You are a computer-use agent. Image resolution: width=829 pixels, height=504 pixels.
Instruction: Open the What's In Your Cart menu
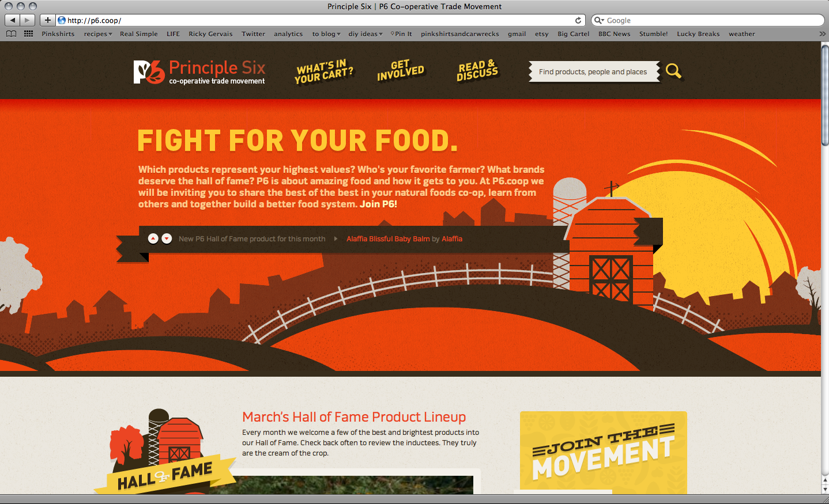(x=323, y=71)
